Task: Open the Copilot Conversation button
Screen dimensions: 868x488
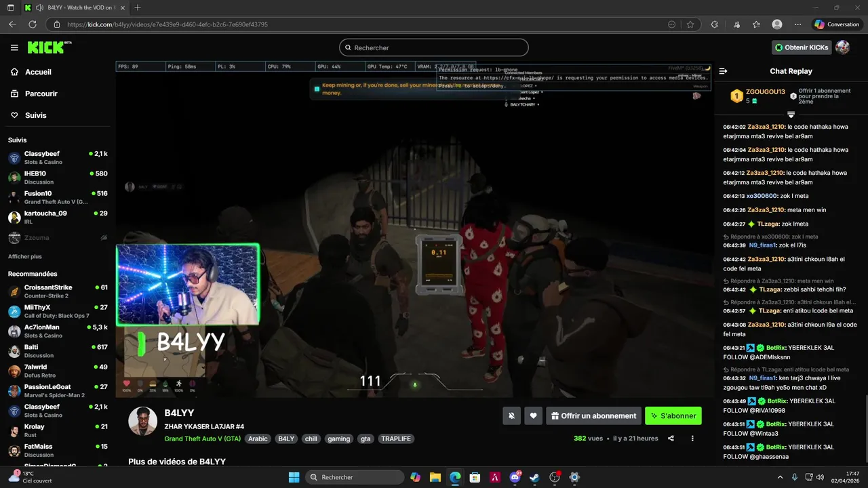Action: pos(837,24)
